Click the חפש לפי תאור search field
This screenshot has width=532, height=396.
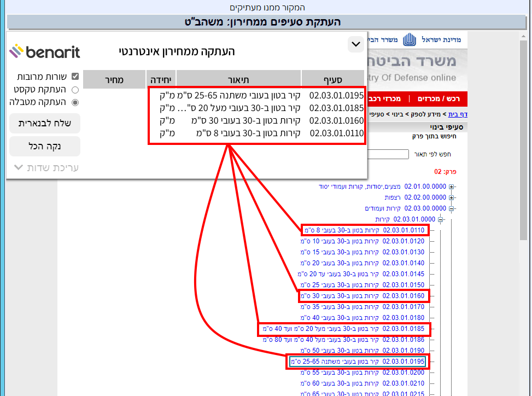[x=387, y=154]
